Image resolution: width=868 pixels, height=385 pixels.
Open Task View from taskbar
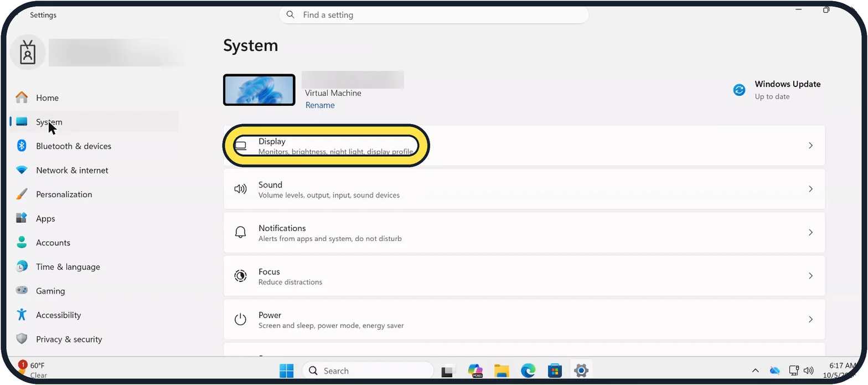(448, 371)
